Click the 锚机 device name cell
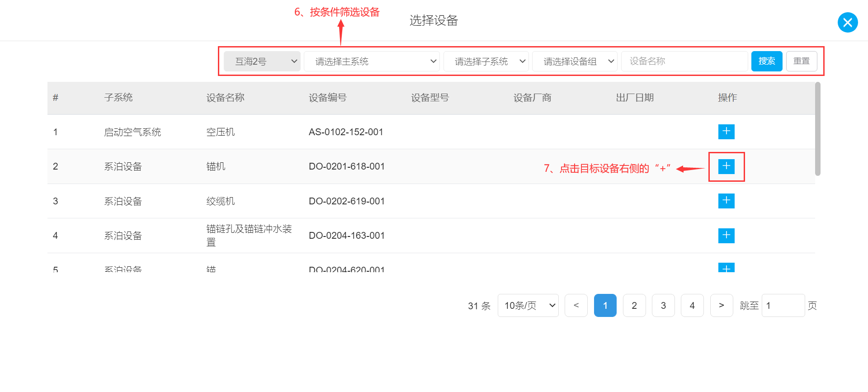 (x=216, y=166)
